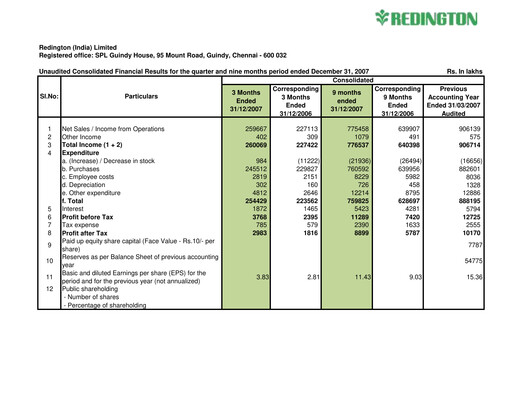Viewport: 512px width, 396px height.
Task: Select stock change value (26494)
Action: (x=411, y=161)
